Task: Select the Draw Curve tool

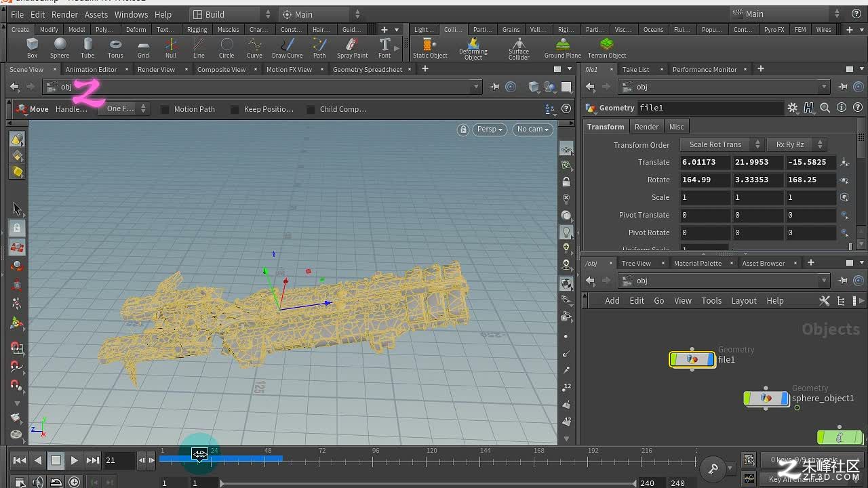Action: (288, 47)
